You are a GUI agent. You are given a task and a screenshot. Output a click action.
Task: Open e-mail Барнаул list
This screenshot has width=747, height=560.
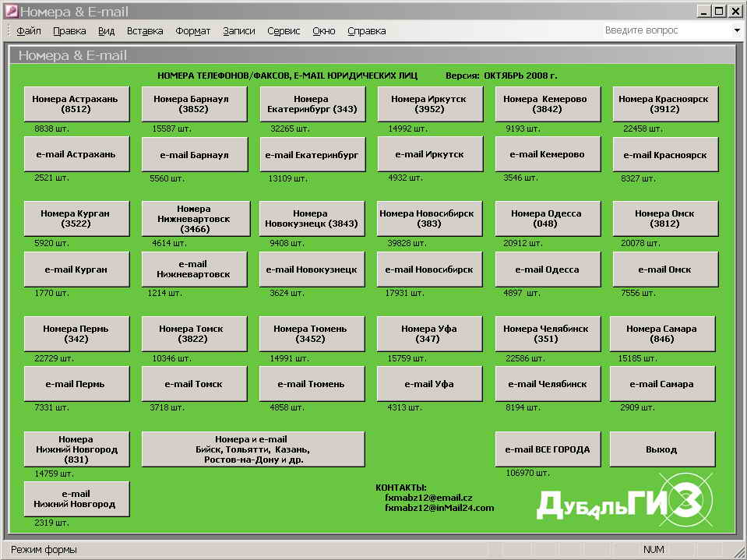[195, 155]
